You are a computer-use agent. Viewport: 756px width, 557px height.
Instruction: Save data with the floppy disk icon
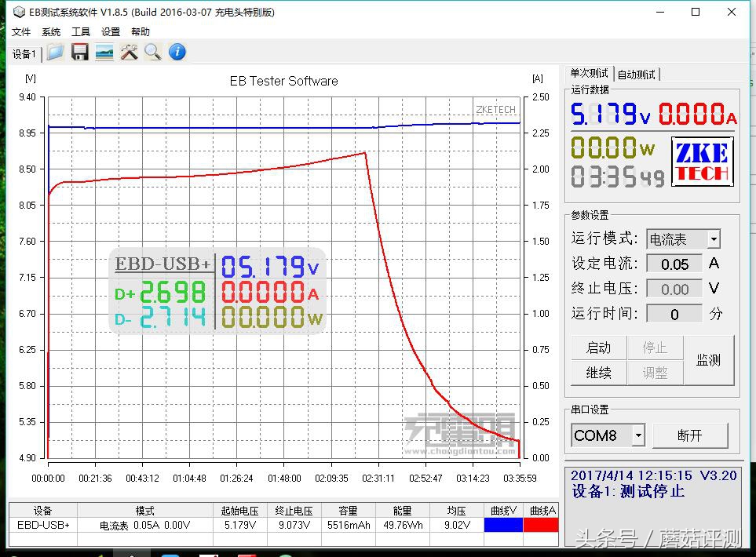(79, 52)
